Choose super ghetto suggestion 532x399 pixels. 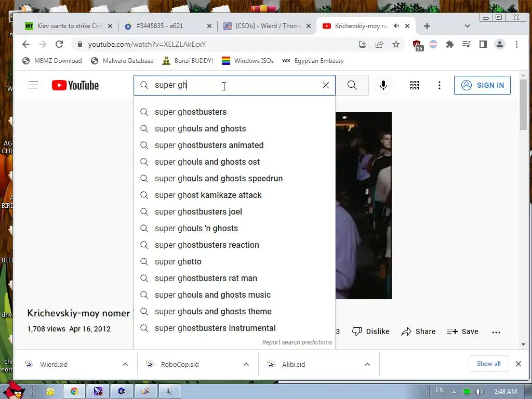point(234,262)
